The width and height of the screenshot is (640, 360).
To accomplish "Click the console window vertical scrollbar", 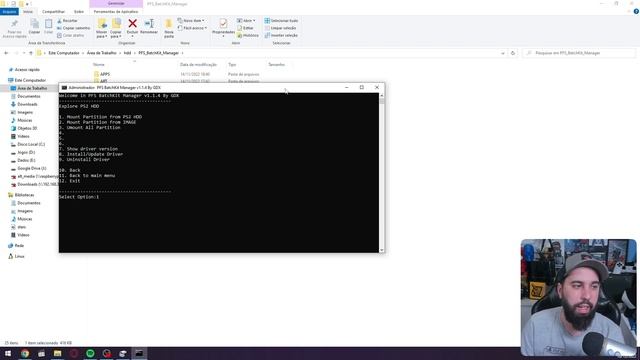I will coord(382,173).
